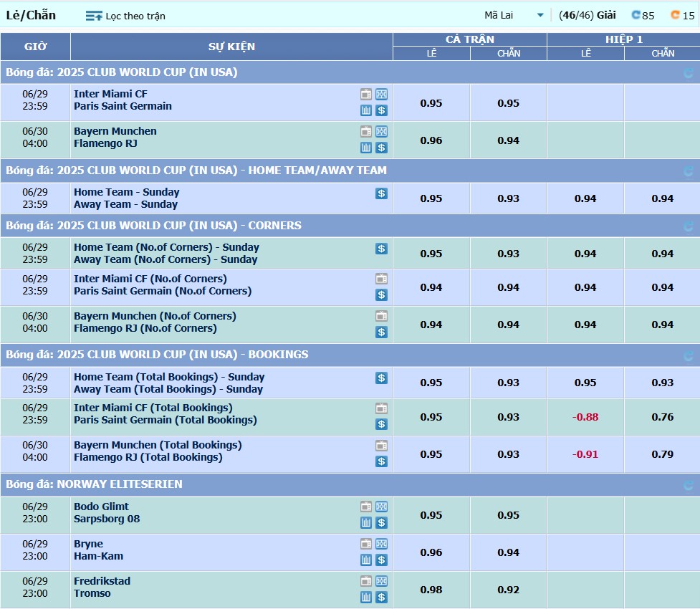Viewport: 700px width, 609px height.
Task: Click Bodo Glimt team name
Action: (x=101, y=507)
